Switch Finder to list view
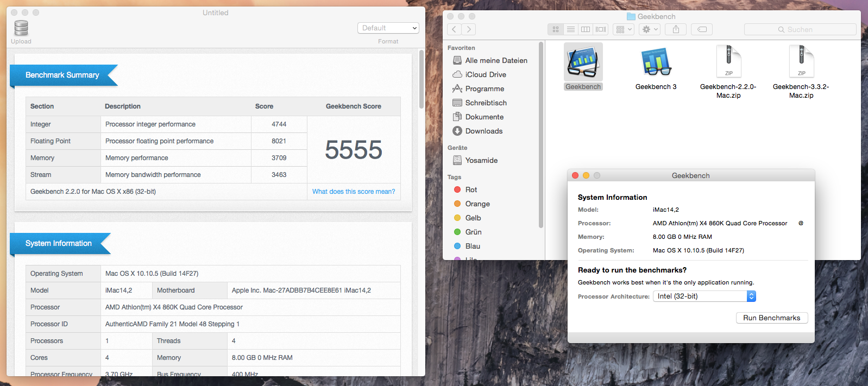 (571, 29)
